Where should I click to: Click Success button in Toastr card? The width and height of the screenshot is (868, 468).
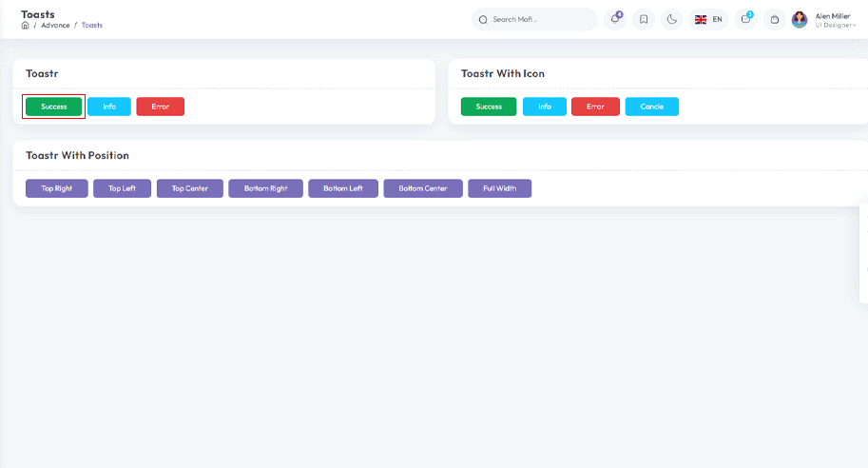coord(54,107)
